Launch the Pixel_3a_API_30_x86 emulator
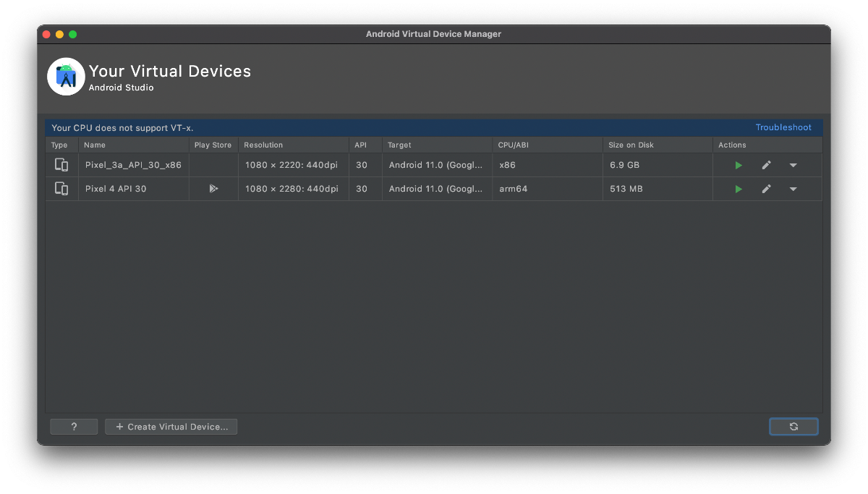Screen dimensions: 868x494 point(738,165)
